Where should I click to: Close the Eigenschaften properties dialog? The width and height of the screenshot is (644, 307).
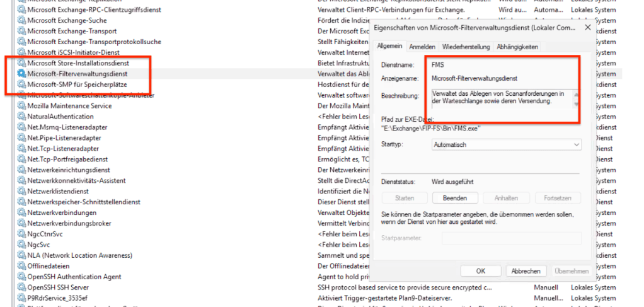587,28
